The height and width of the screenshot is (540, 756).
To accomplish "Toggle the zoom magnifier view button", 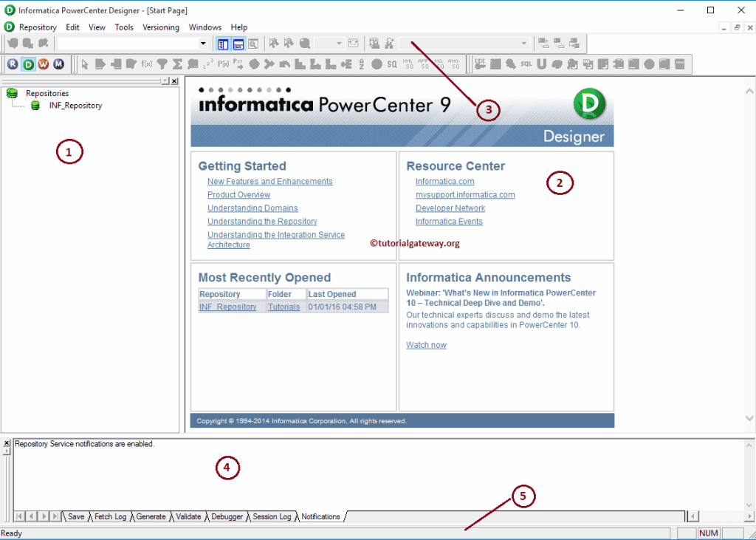I will (x=252, y=44).
